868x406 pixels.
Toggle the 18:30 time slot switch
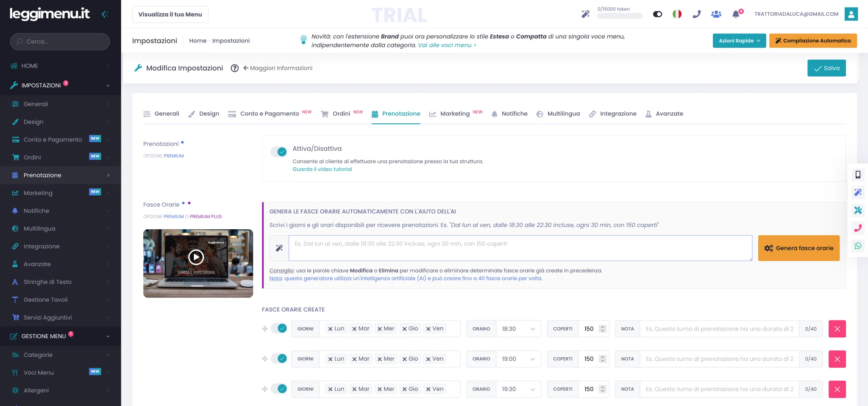(279, 328)
